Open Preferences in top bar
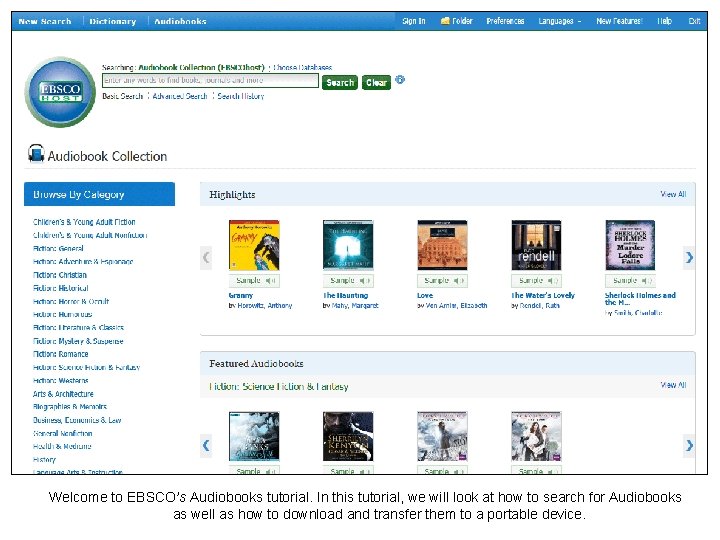 [505, 21]
